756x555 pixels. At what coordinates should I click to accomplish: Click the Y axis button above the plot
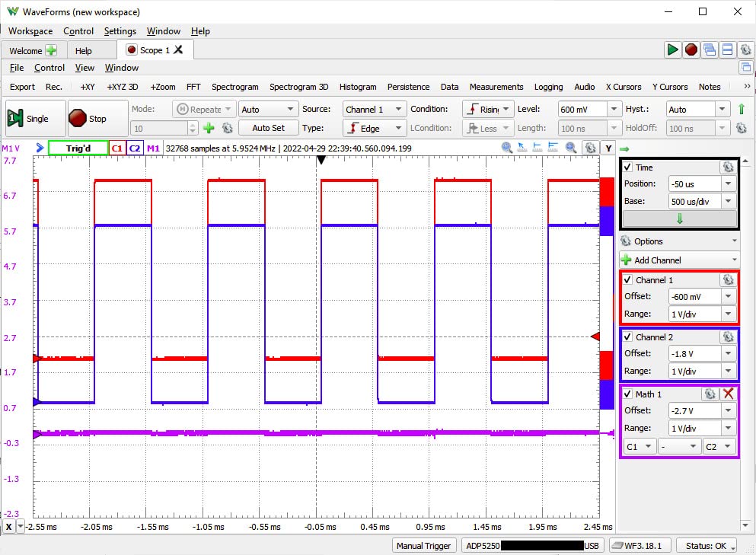(608, 148)
